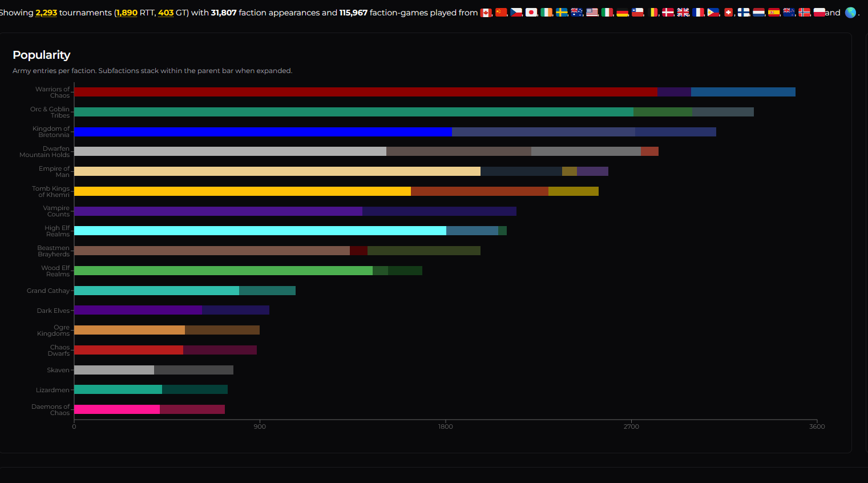The height and width of the screenshot is (483, 868).
Task: Click the Grand Cathay label
Action: pyautogui.click(x=49, y=291)
